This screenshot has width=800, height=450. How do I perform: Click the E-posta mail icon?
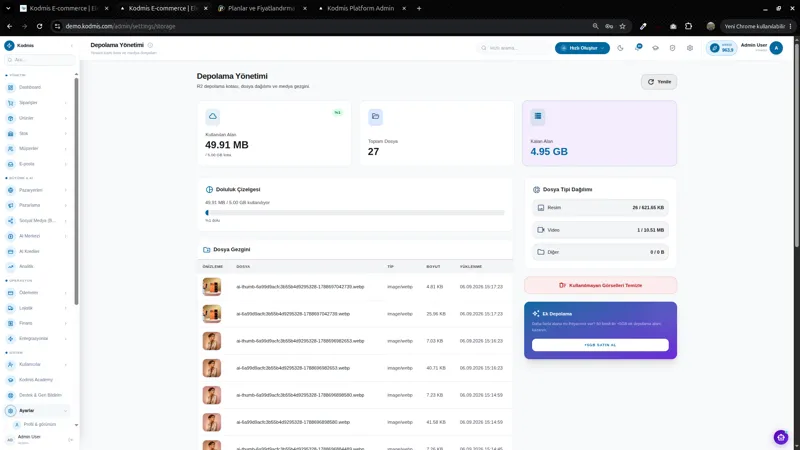tap(10, 164)
